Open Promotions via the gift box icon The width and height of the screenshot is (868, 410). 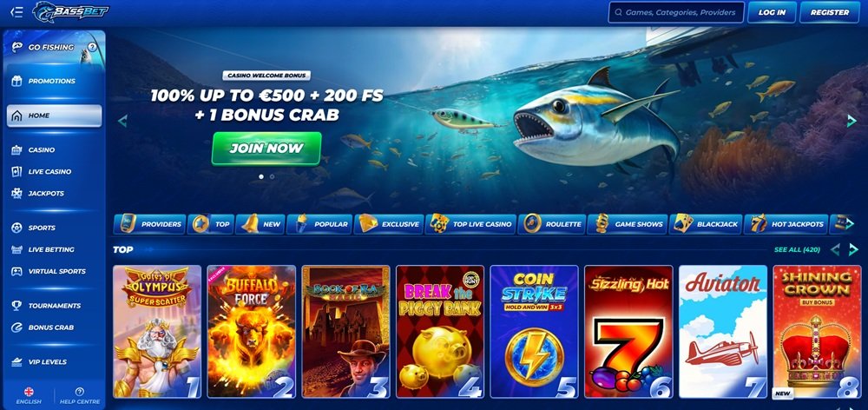pos(17,81)
